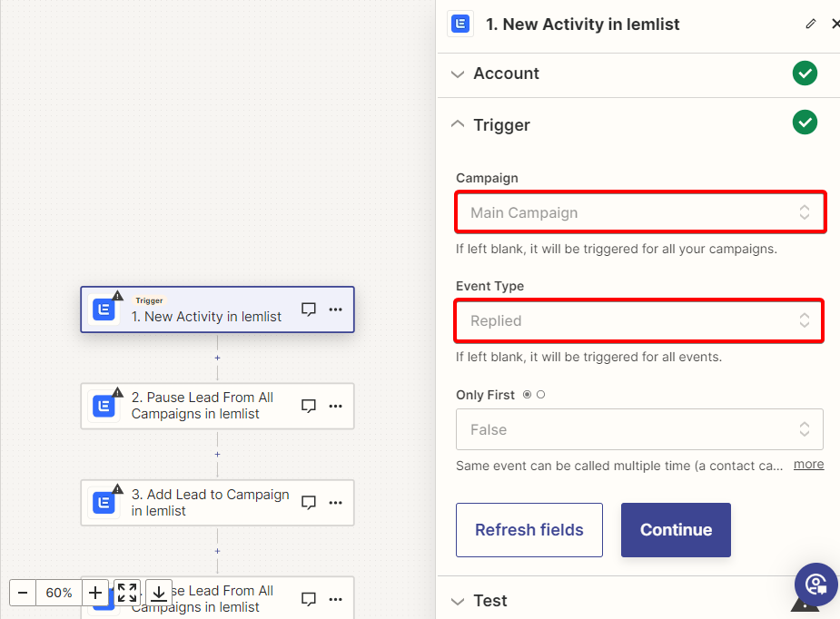Collapse the Trigger section
The height and width of the screenshot is (619, 840).
pos(458,124)
